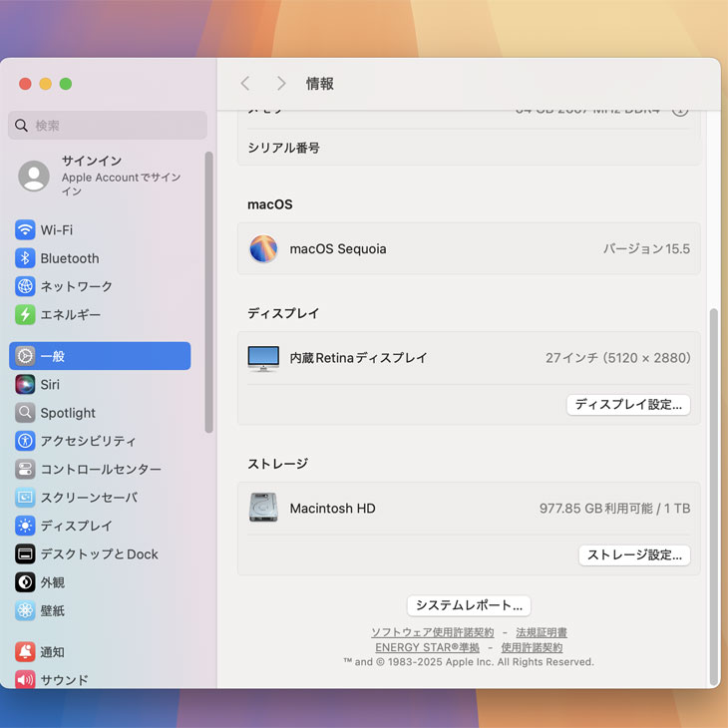The height and width of the screenshot is (728, 728).
Task: Click サインイン heading text
Action: (x=92, y=161)
